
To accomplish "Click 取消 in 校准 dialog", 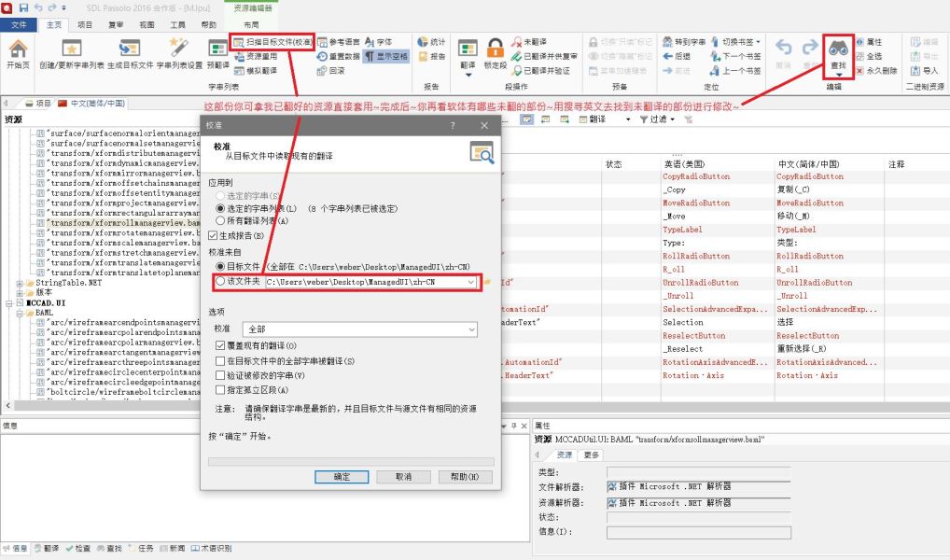I will [403, 477].
